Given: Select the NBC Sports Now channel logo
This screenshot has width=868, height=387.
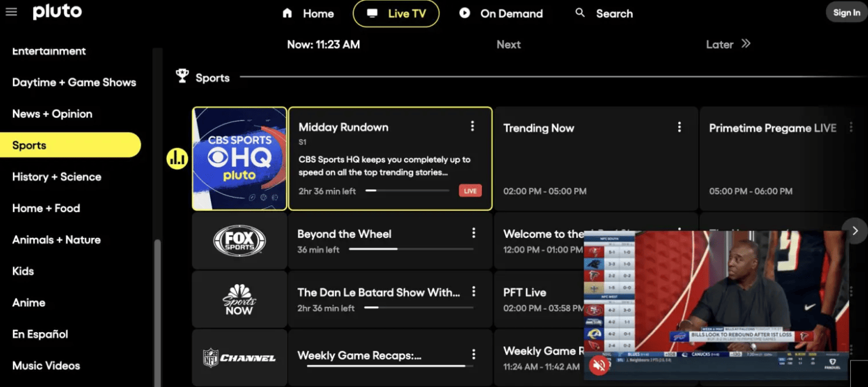Looking at the screenshot, I should tap(239, 299).
